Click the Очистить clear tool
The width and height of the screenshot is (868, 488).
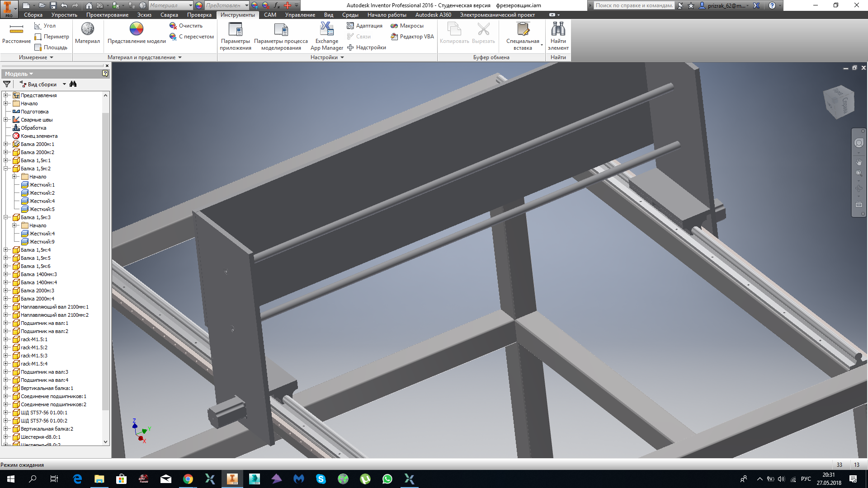point(186,26)
